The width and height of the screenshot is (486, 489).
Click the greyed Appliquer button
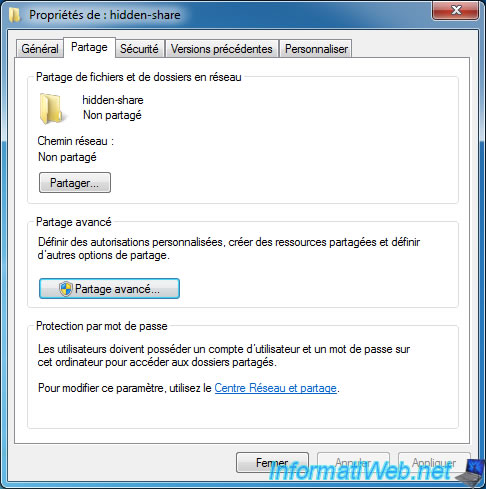pos(434,462)
